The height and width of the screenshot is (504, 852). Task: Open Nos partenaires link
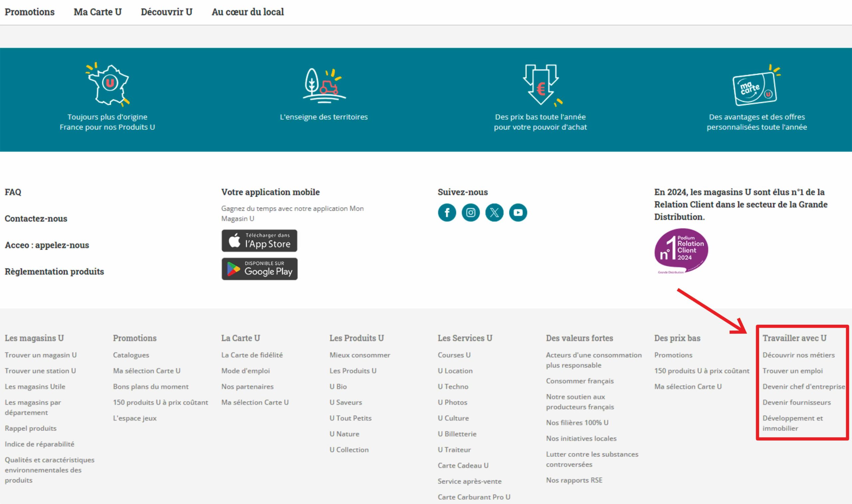(247, 387)
